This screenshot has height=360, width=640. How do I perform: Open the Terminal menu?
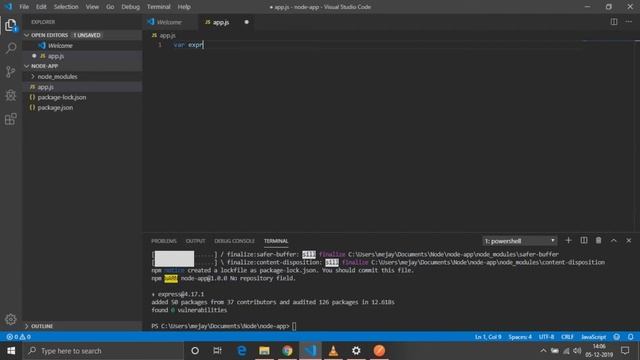click(159, 7)
